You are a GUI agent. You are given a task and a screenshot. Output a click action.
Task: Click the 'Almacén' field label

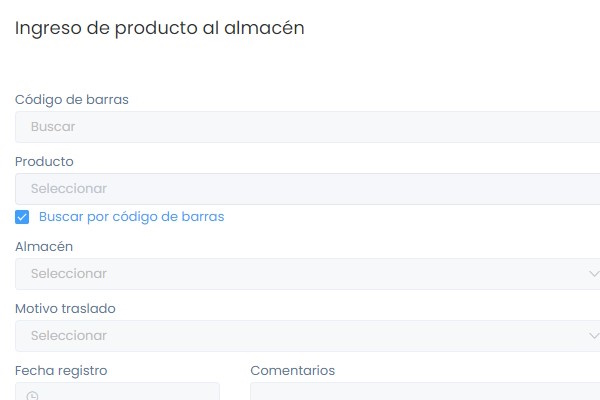coord(44,246)
